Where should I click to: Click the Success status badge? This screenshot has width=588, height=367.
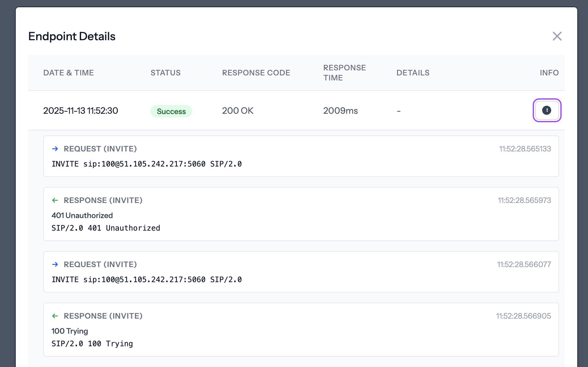(x=171, y=111)
